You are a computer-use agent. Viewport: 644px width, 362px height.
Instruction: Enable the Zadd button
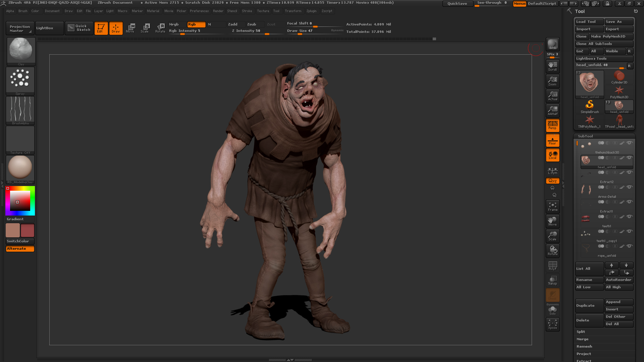click(236, 24)
